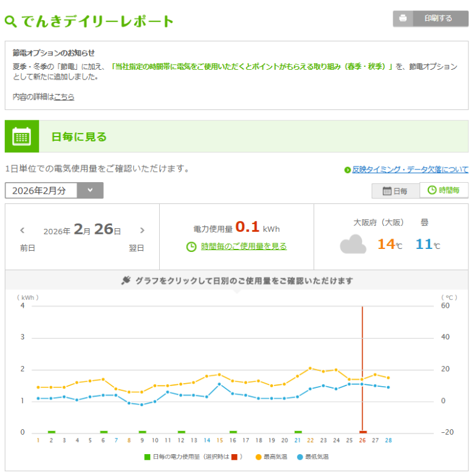
Task: Click the green arrow icon before 反映タイミング link
Action: 348,170
